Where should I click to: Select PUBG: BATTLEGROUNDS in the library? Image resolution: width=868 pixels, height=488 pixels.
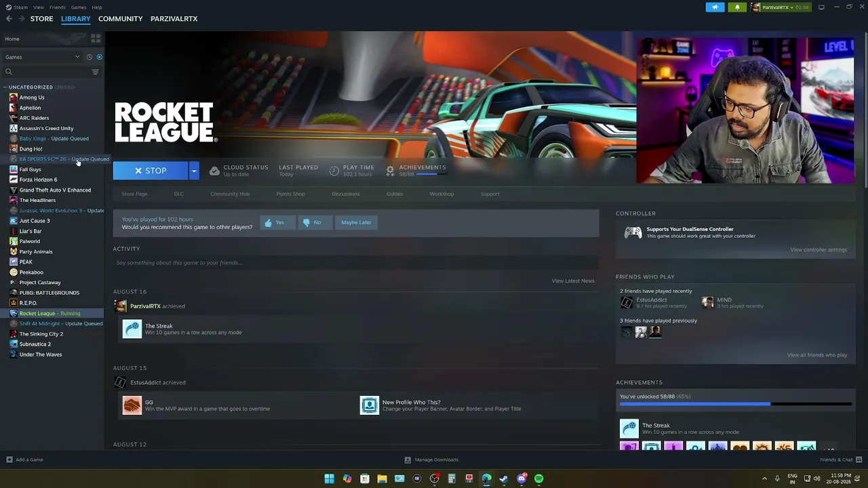point(50,293)
